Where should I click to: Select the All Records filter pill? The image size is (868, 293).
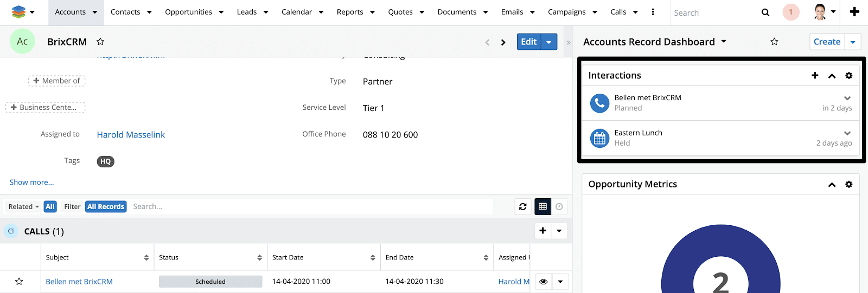point(106,206)
